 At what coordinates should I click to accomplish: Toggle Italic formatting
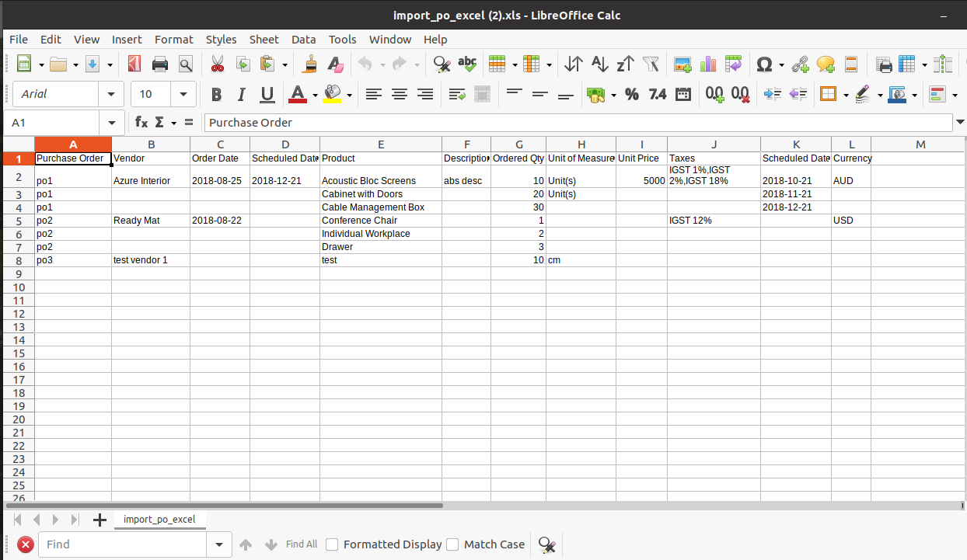pyautogui.click(x=242, y=94)
